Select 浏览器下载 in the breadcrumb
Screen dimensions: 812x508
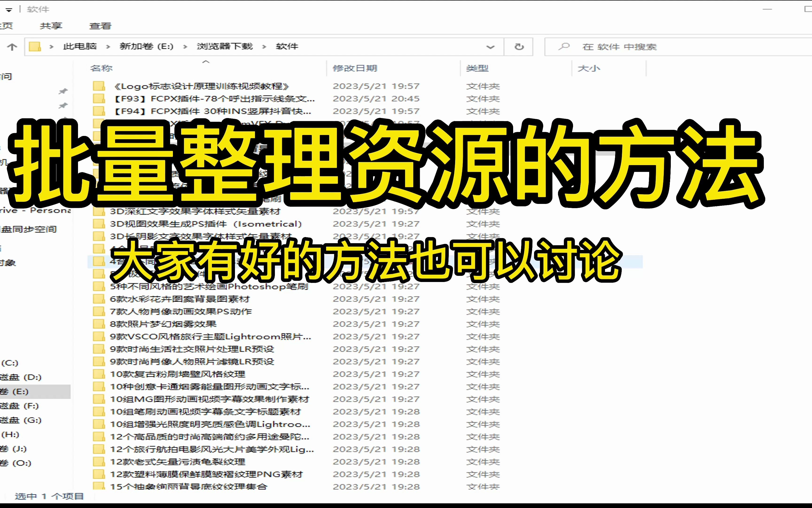point(224,46)
